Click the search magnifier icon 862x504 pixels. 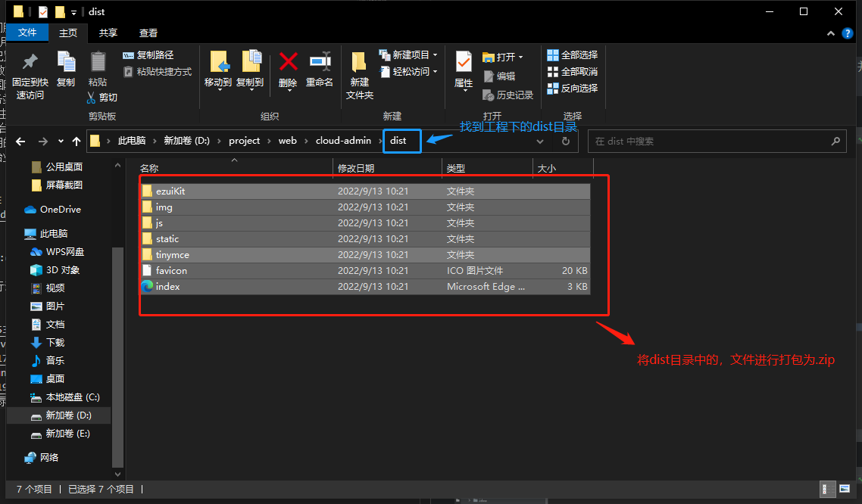click(x=835, y=141)
